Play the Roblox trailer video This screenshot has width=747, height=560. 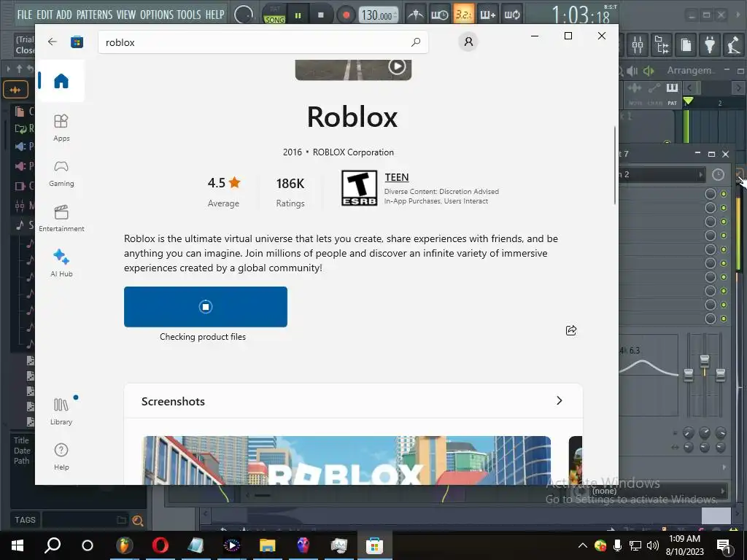coord(397,66)
